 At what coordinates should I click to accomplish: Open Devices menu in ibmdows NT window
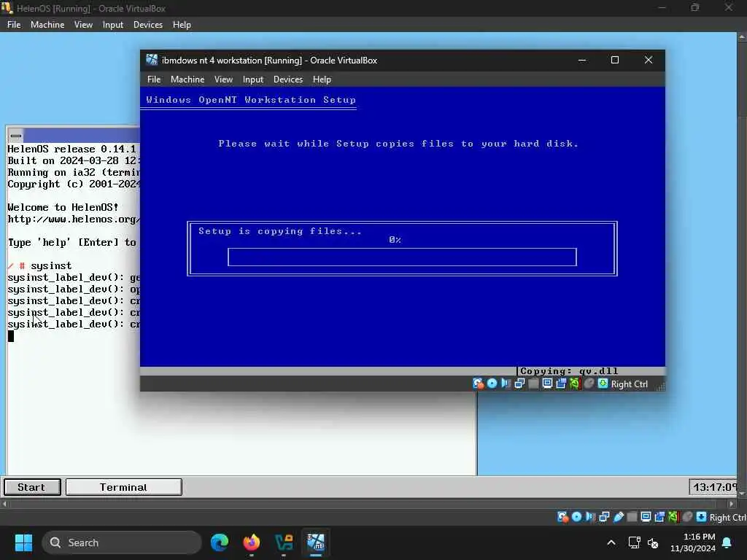pos(287,79)
